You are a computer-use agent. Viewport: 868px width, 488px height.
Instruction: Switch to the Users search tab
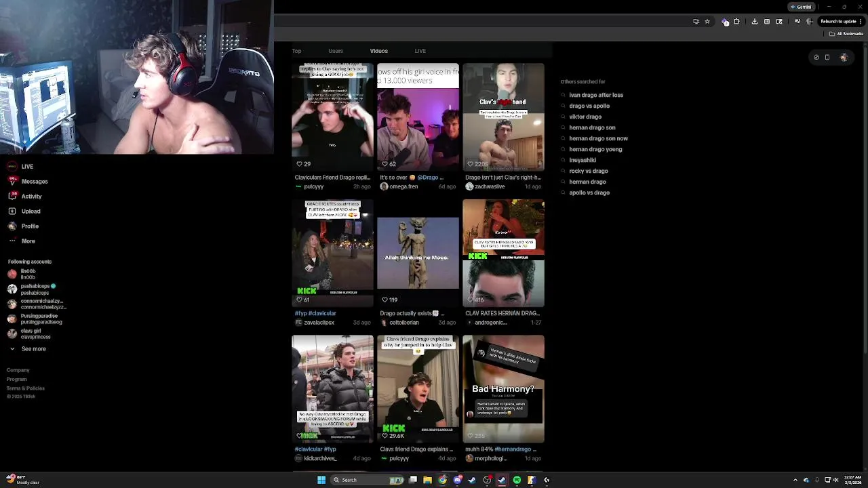[336, 51]
